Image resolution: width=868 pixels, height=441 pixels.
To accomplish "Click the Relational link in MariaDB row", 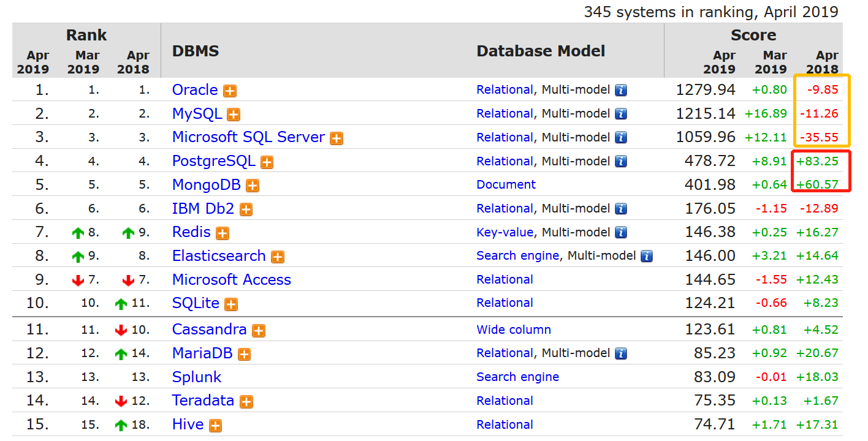I will (x=505, y=353).
